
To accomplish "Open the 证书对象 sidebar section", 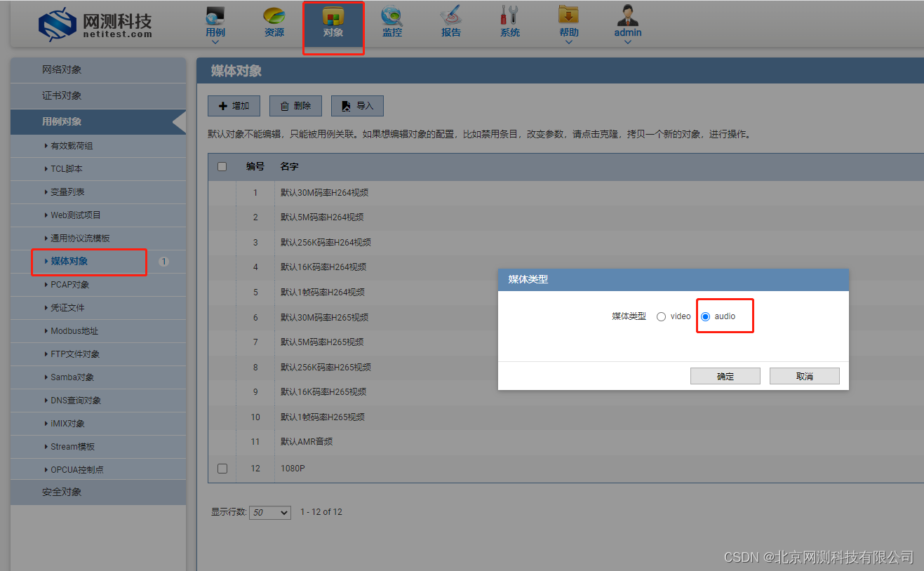I will [98, 95].
